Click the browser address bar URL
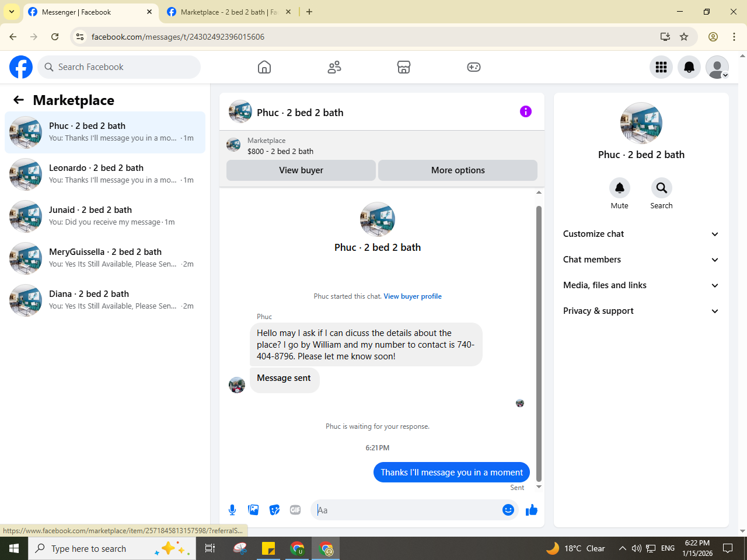 [178, 37]
